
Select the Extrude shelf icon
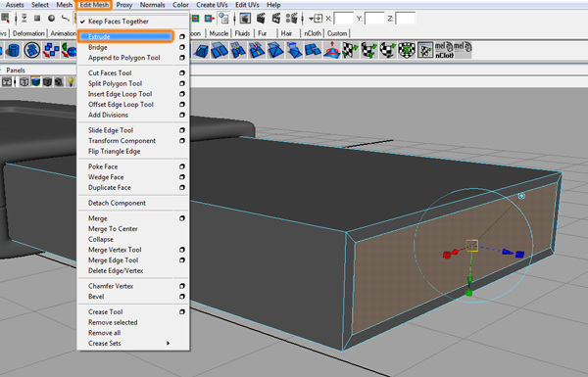[x=201, y=51]
